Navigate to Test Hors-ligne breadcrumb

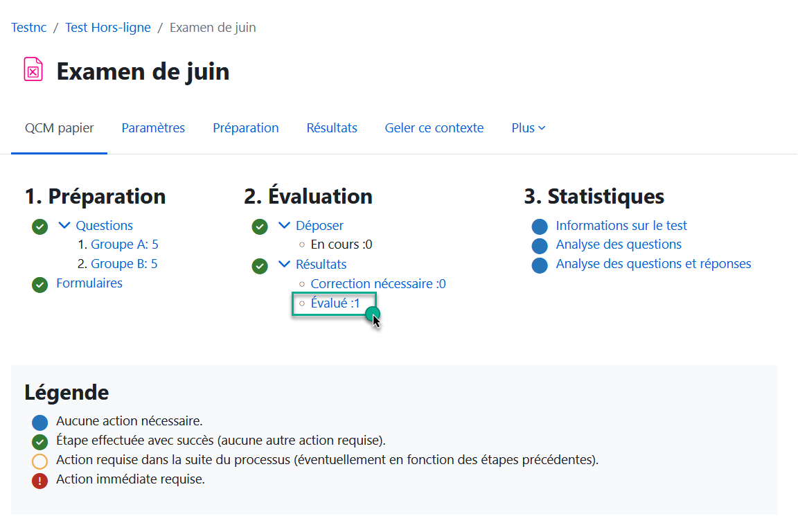[108, 28]
